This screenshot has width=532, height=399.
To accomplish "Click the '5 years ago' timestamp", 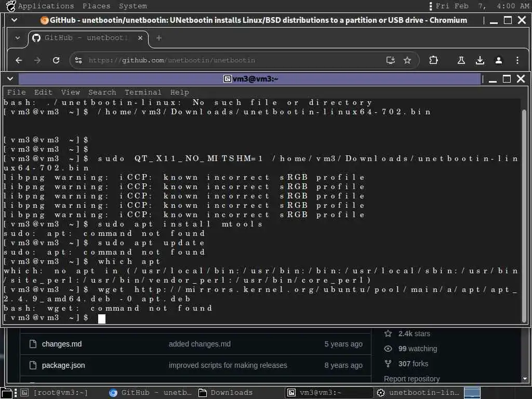I will 343,344.
